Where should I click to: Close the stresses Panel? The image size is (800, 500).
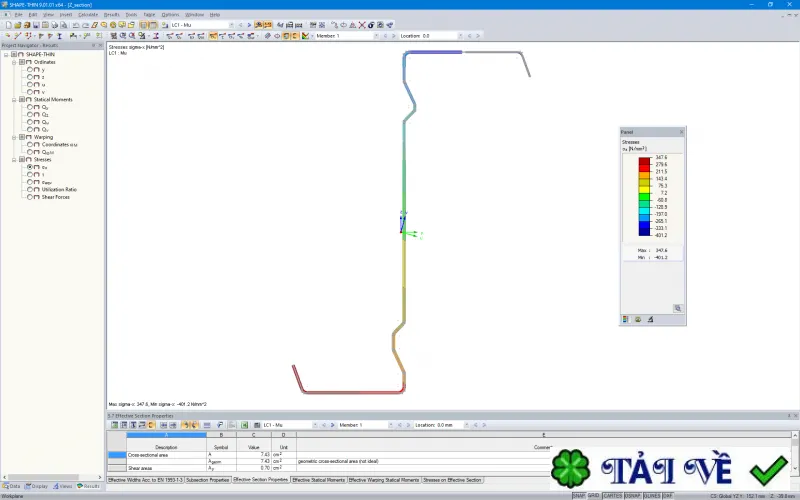pyautogui.click(x=682, y=132)
